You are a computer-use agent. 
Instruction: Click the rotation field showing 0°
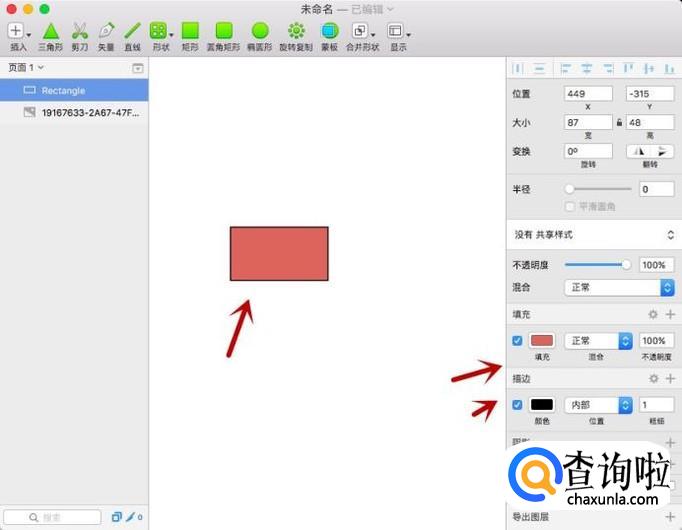click(588, 151)
